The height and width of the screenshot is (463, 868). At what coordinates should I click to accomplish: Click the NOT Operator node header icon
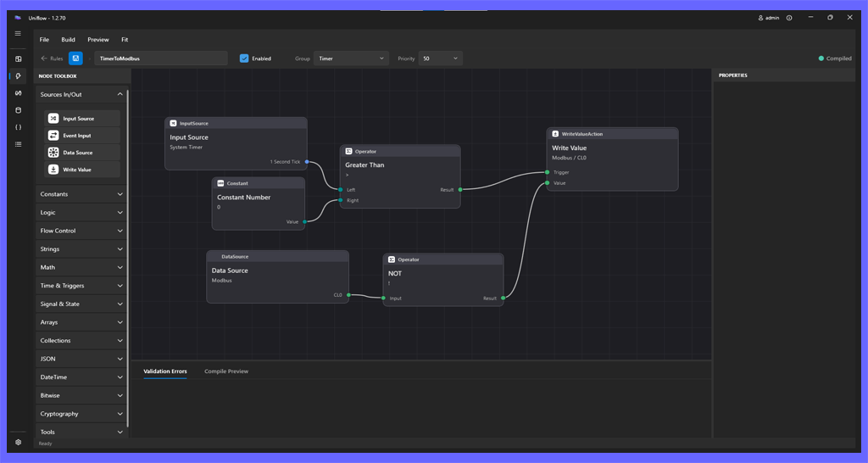pyautogui.click(x=392, y=259)
